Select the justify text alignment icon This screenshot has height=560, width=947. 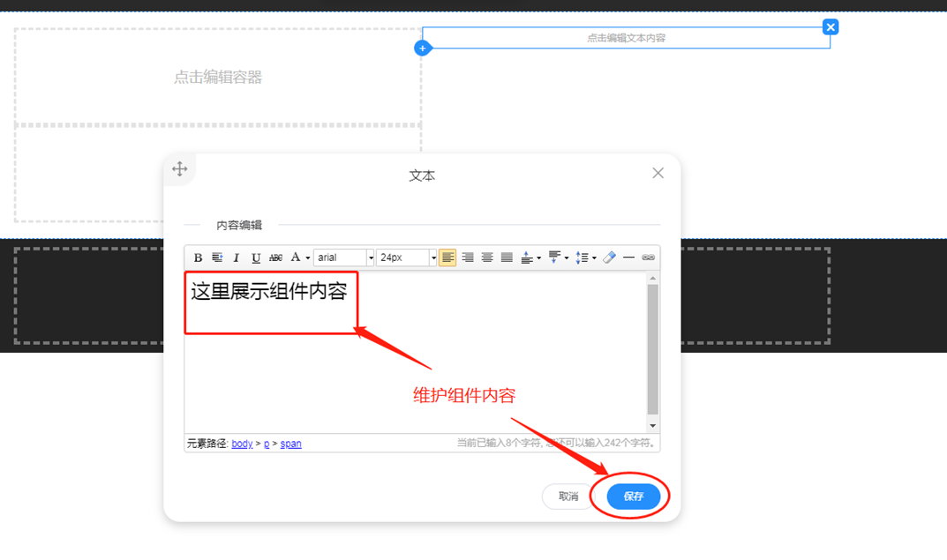[x=507, y=258]
